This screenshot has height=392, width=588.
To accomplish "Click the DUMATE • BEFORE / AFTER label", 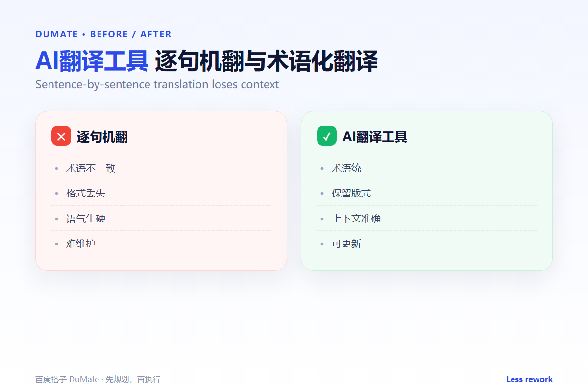I will click(x=103, y=34).
